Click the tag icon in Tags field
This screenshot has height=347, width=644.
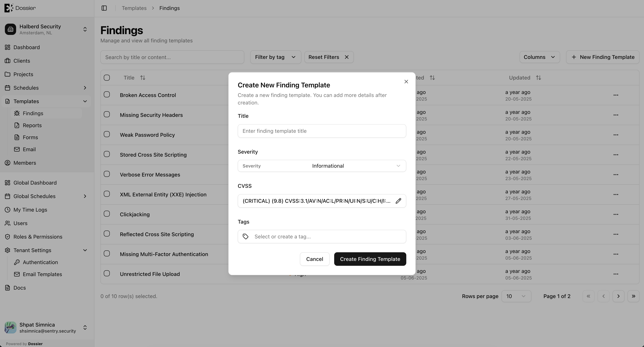pyautogui.click(x=246, y=237)
